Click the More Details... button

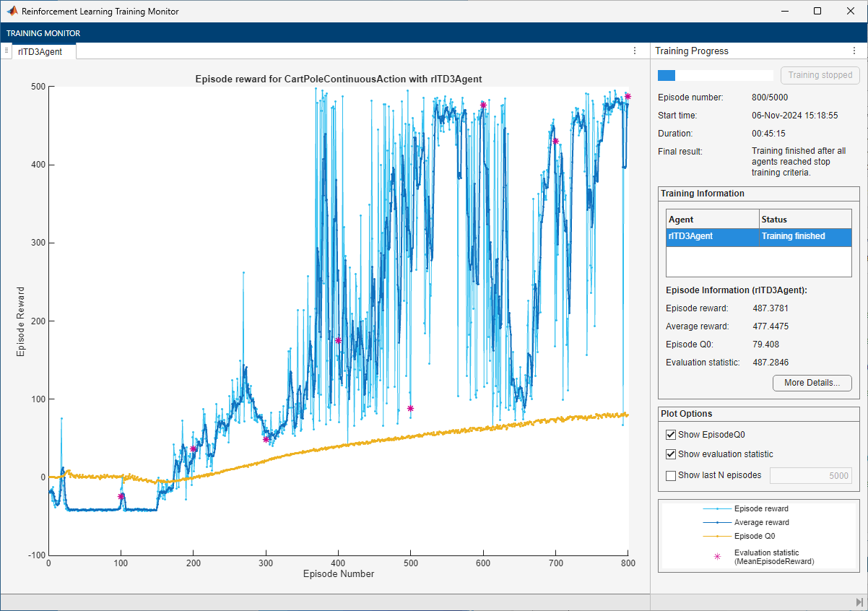[x=812, y=383]
